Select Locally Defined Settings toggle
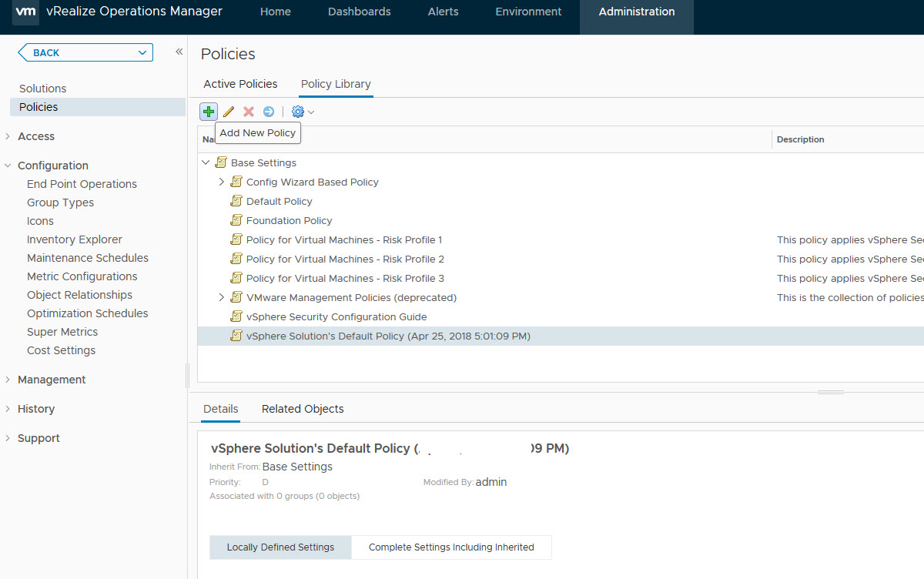The image size is (924, 579). (280, 547)
